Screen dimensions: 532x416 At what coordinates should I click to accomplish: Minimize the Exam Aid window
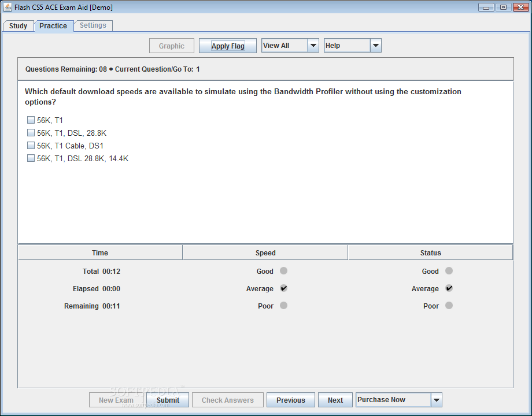tap(486, 7)
